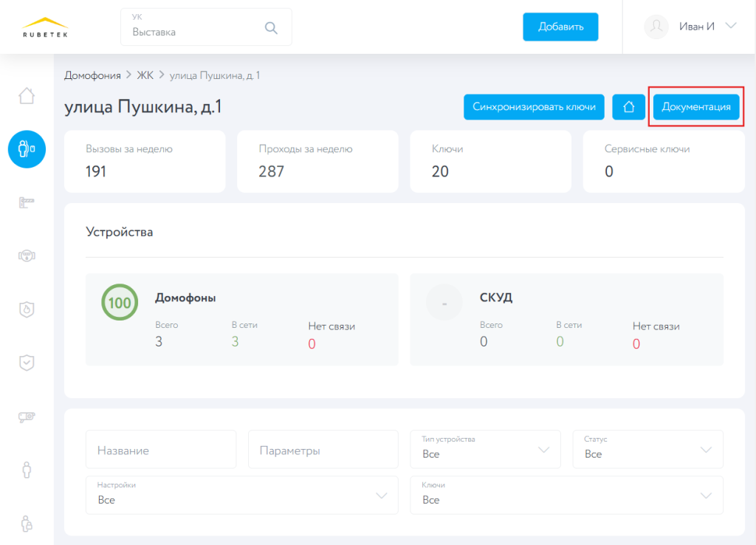Expand the Иван И user menu
Image resolution: width=756 pixels, height=545 pixels.
731,26
